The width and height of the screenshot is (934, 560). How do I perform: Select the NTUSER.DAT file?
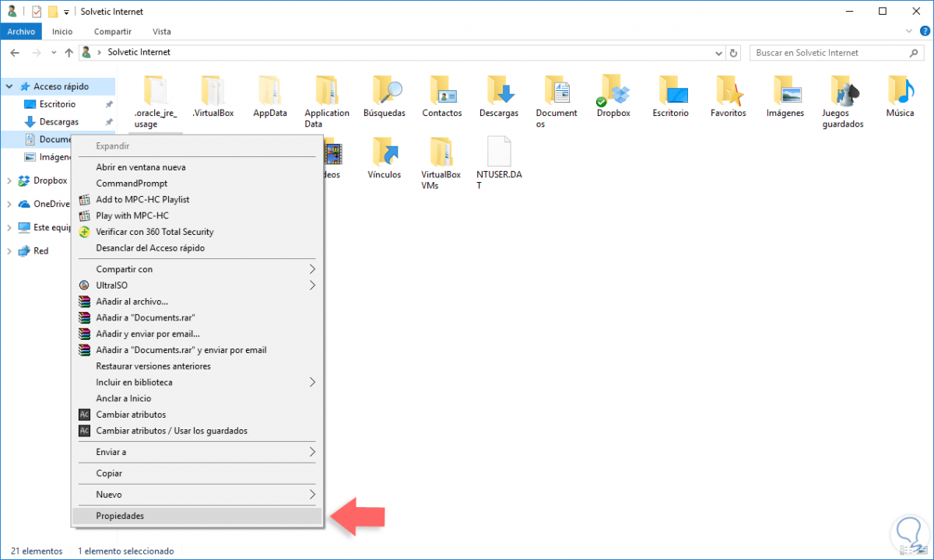tap(499, 163)
